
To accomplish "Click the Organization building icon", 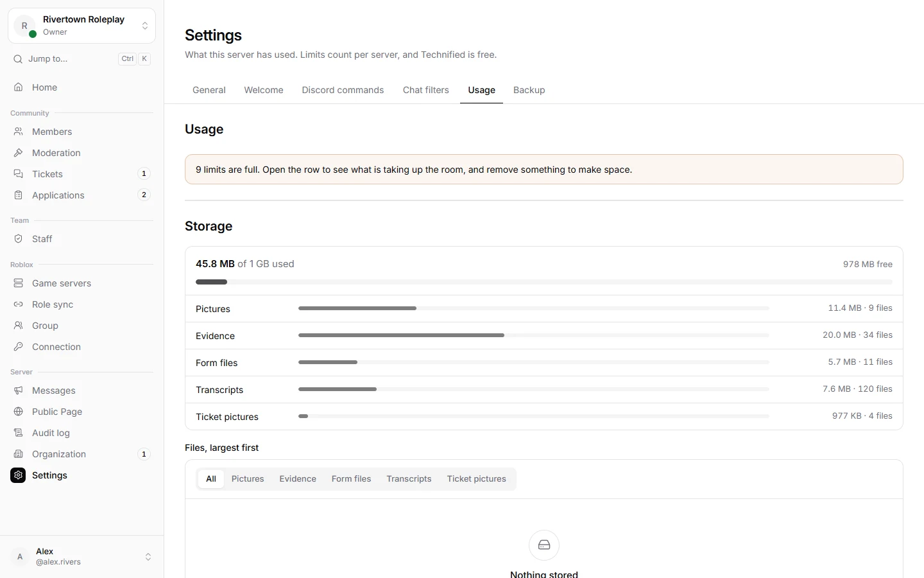I will [19, 454].
